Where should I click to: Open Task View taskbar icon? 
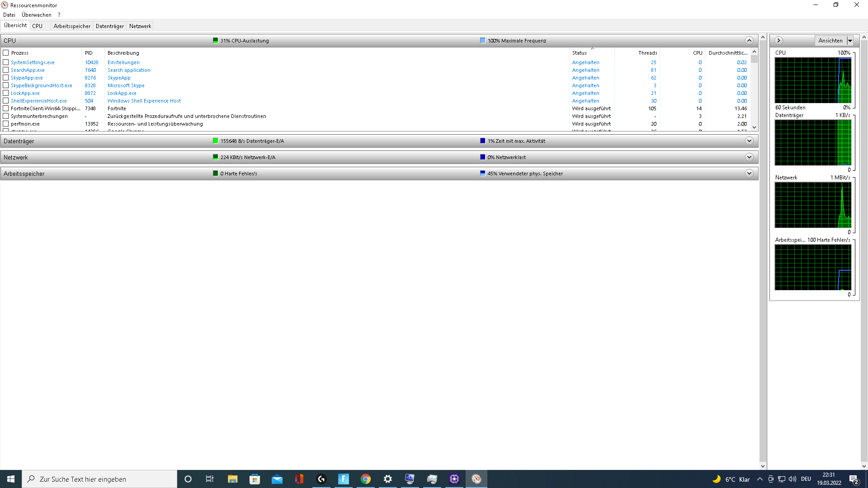point(210,479)
